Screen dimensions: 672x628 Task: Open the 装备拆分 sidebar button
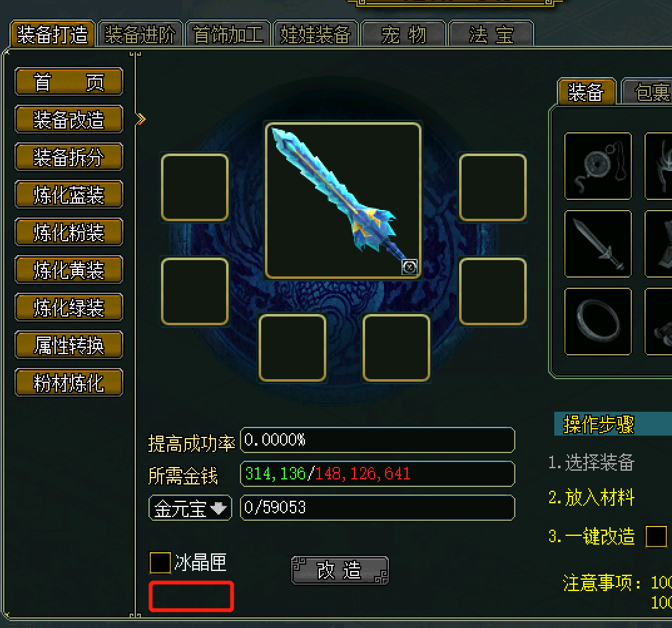[68, 157]
